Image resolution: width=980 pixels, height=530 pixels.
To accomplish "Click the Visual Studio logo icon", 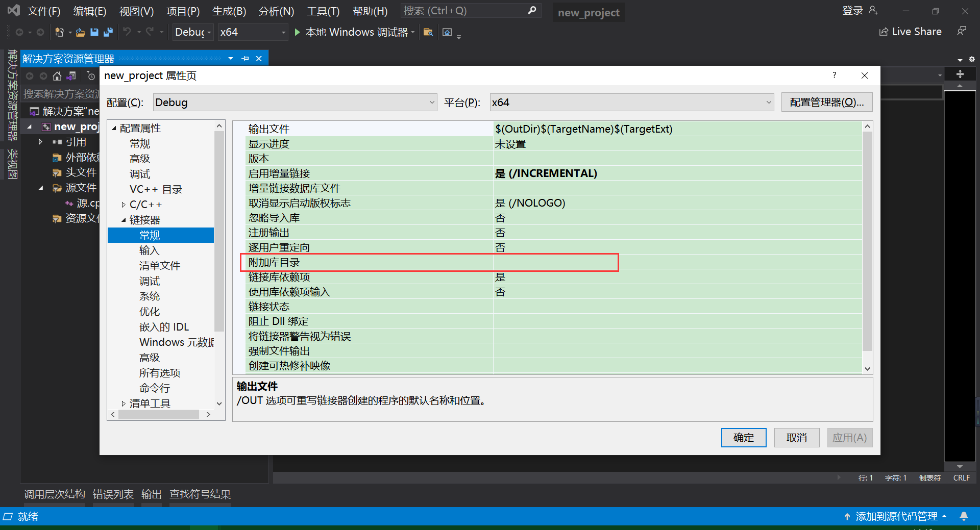I will [13, 10].
